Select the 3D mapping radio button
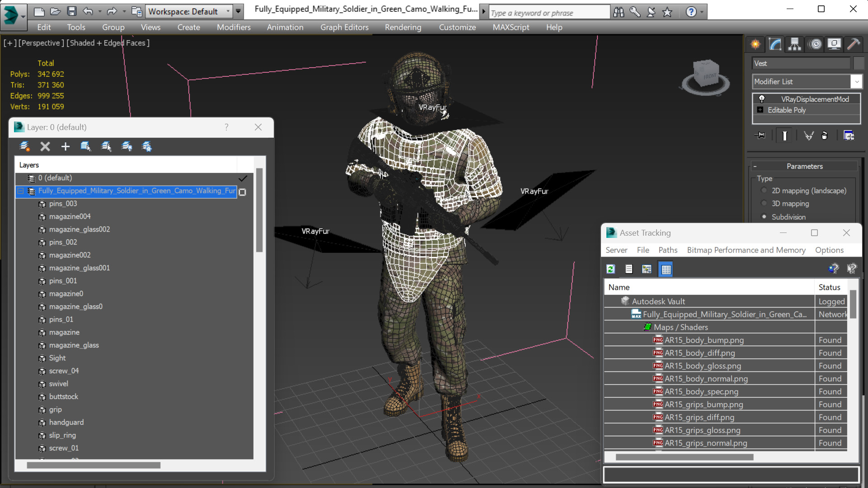 [x=764, y=204]
